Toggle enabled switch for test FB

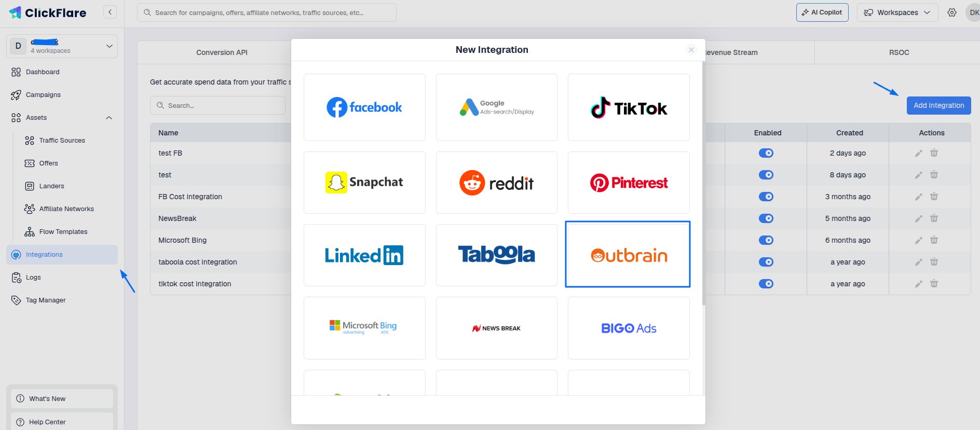[x=766, y=153]
